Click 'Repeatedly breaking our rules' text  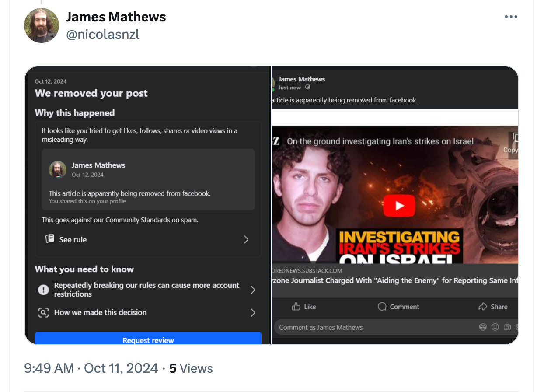[x=146, y=290]
